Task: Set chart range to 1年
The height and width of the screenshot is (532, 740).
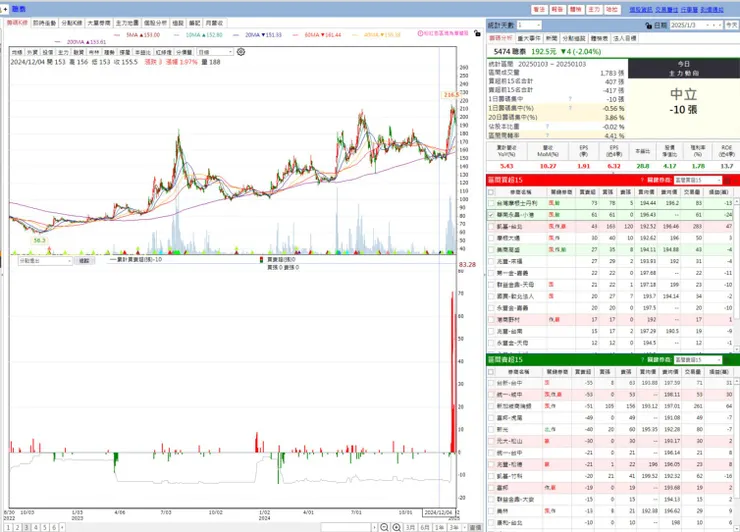Action: pyautogui.click(x=439, y=527)
